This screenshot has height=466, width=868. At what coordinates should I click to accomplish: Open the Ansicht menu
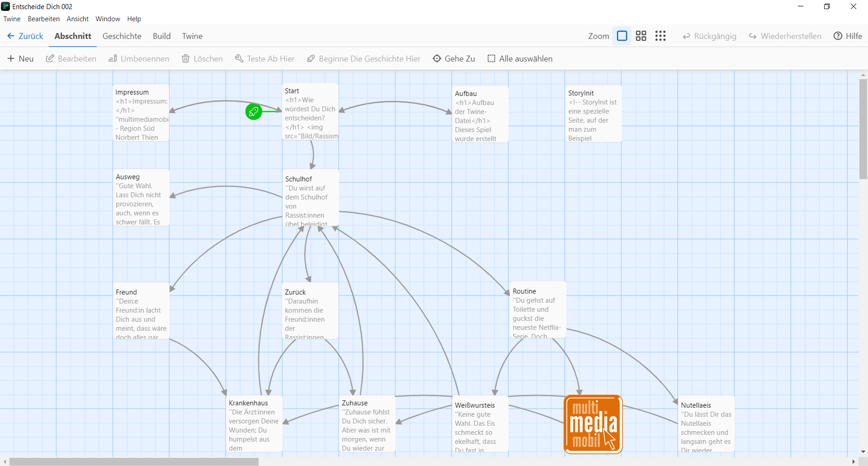point(78,19)
